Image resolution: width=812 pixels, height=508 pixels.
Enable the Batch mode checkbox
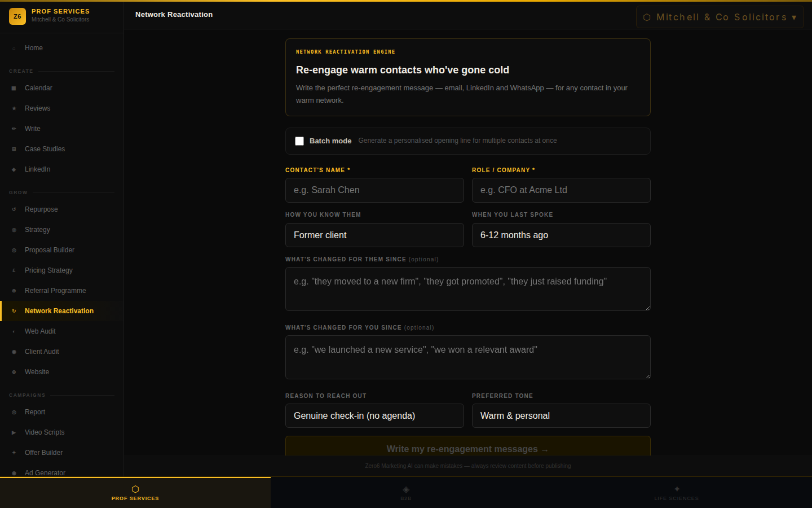(299, 141)
